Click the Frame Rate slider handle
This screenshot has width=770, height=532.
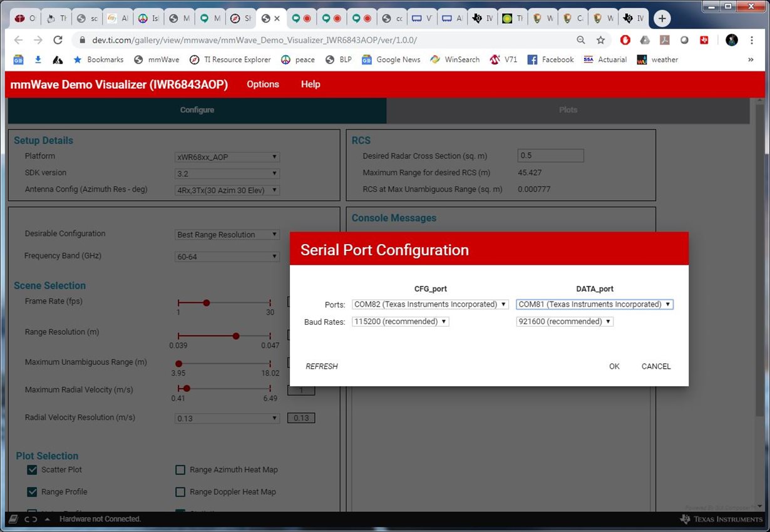207,303
